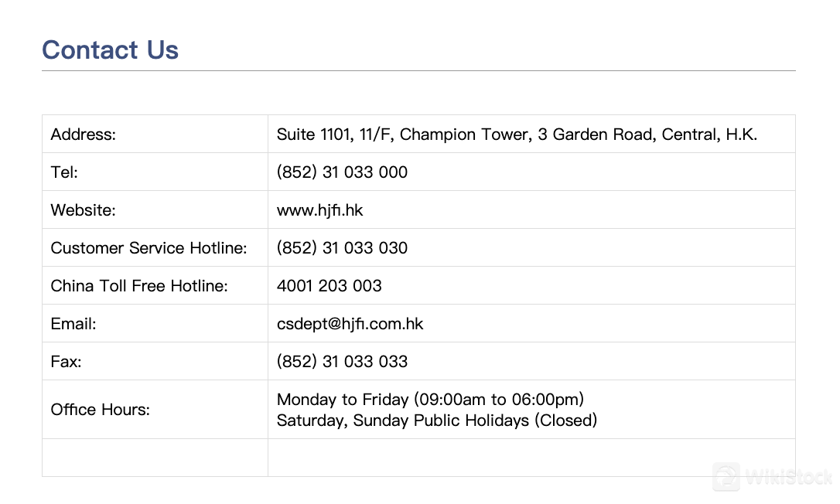Click the Office Hours: label
This screenshot has width=840, height=504.
(101, 410)
